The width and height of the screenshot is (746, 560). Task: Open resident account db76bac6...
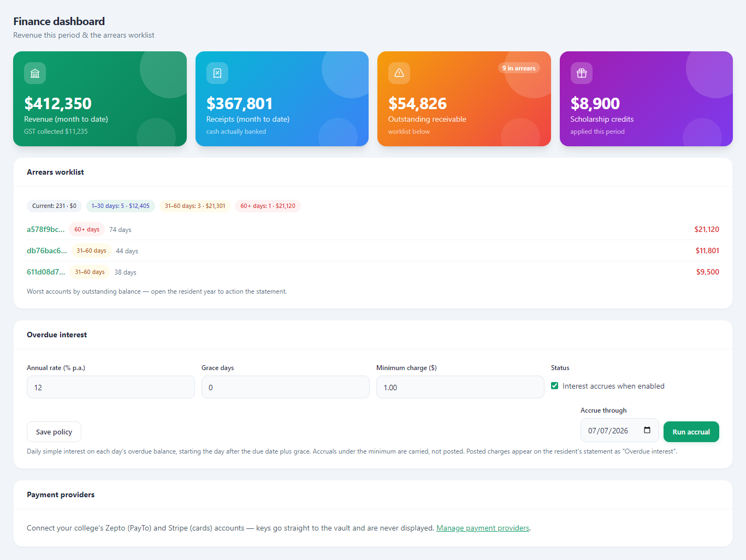[x=47, y=251]
